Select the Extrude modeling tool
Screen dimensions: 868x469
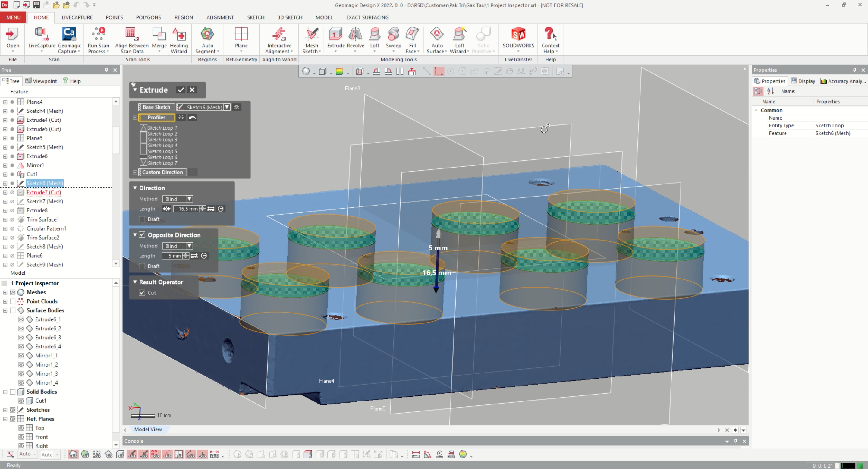click(x=336, y=40)
